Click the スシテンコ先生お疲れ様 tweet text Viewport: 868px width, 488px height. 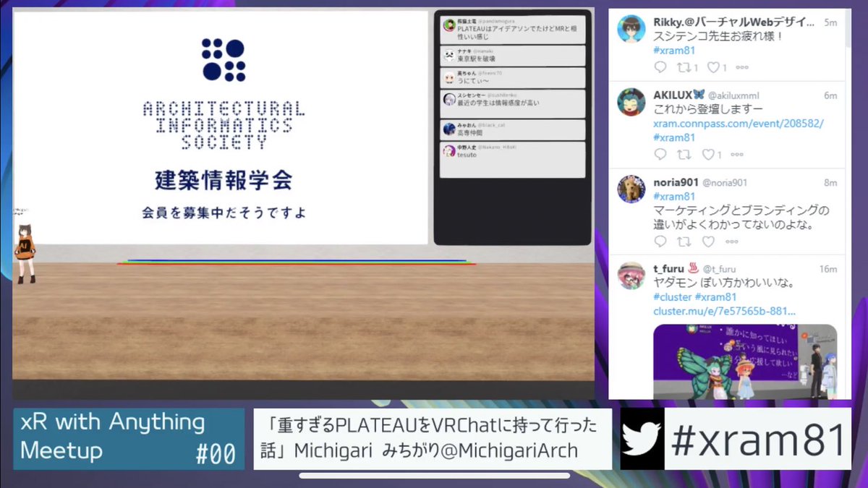[x=718, y=36]
